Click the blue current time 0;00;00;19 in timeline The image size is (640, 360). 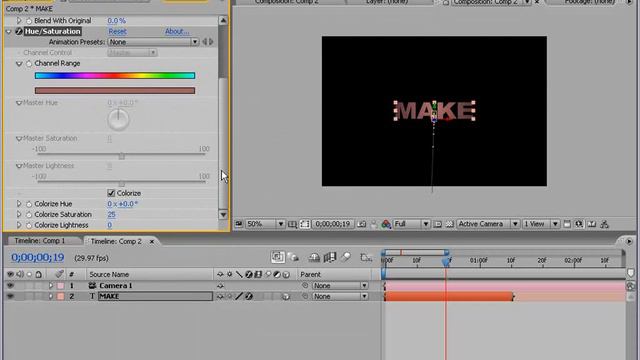click(38, 258)
